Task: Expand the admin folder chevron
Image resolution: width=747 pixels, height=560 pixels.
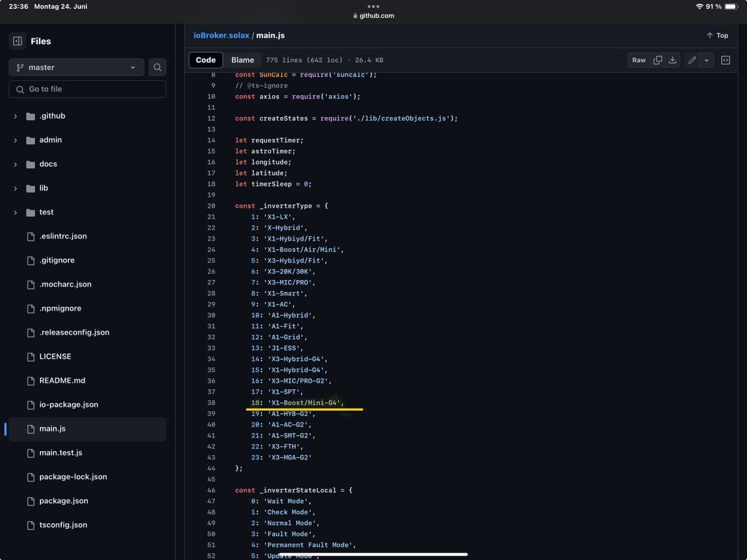Action: point(16,140)
